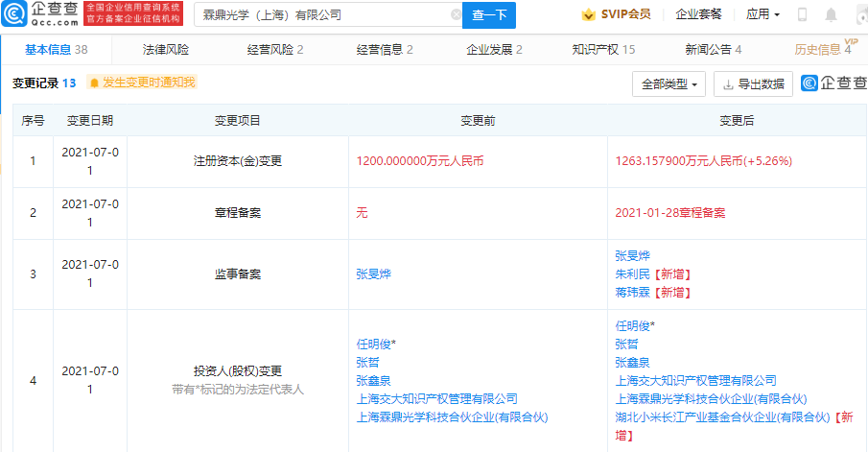Open 企业套餐 in top navigation
Image resolution: width=868 pixels, height=452 pixels.
pyautogui.click(x=698, y=14)
